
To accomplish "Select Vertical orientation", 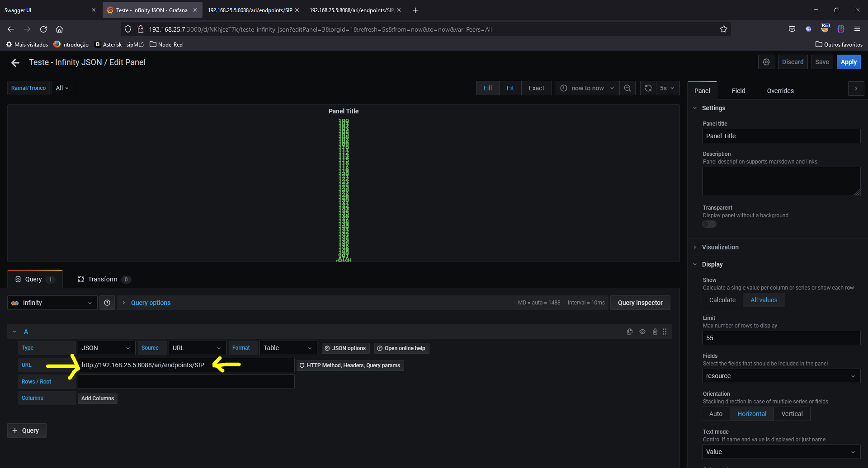I will coord(792,413).
